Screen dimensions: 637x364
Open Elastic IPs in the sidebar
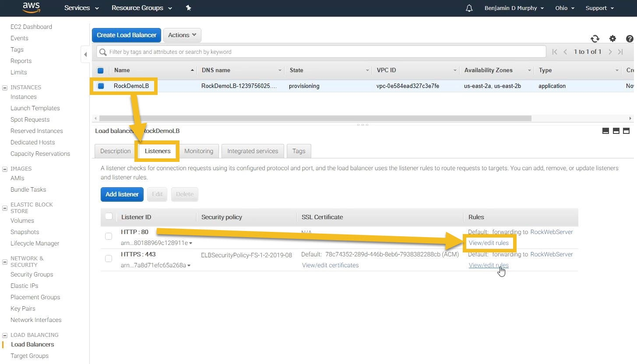pyautogui.click(x=24, y=286)
